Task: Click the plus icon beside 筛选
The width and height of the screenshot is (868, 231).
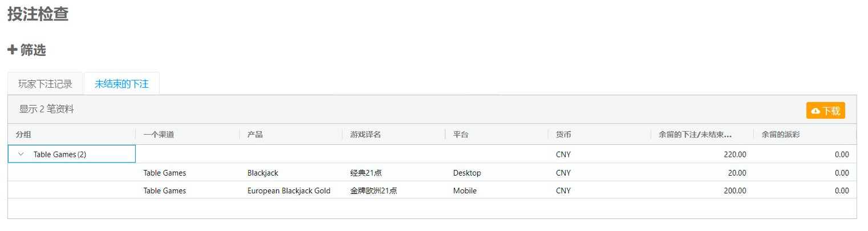Action: tap(12, 50)
